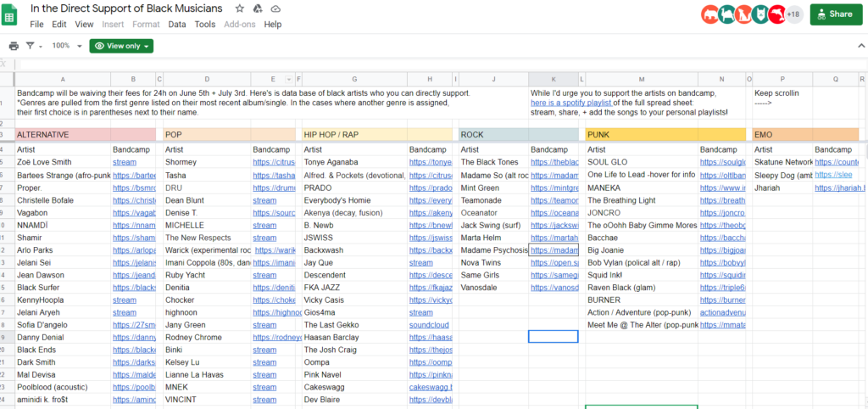
Task: Open the Help menu
Action: [272, 25]
